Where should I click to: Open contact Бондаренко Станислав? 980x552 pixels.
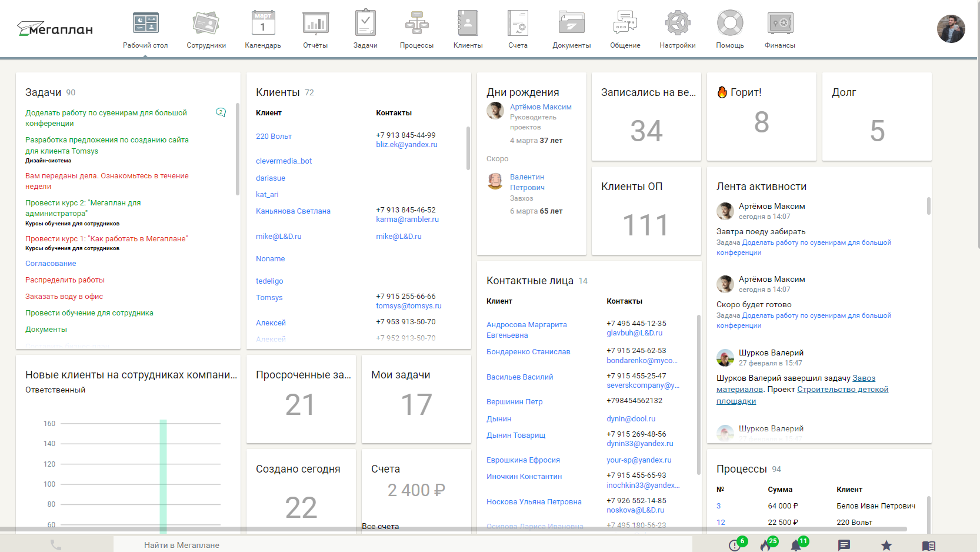tap(528, 352)
